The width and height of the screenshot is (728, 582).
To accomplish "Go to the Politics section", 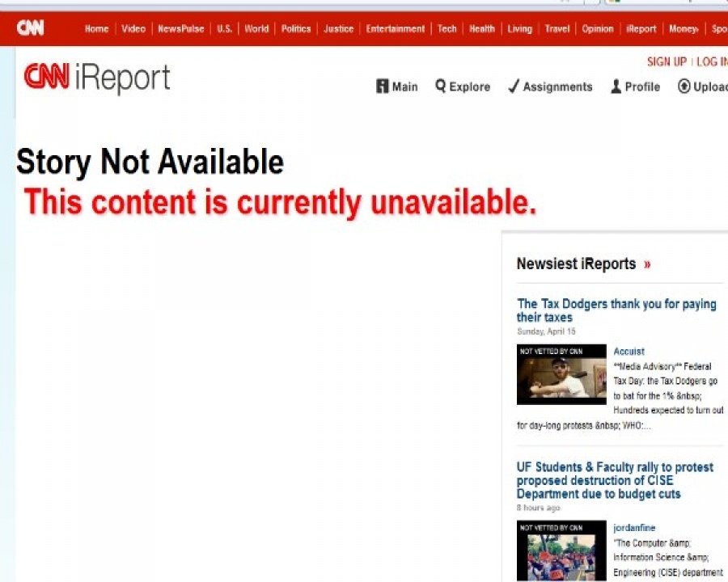I will (x=296, y=29).
